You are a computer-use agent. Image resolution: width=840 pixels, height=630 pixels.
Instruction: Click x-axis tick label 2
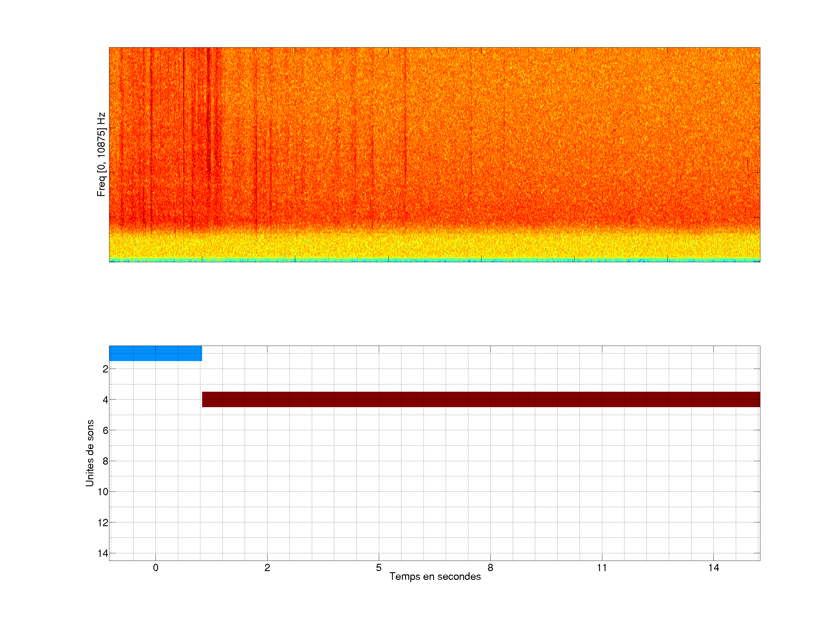point(267,568)
